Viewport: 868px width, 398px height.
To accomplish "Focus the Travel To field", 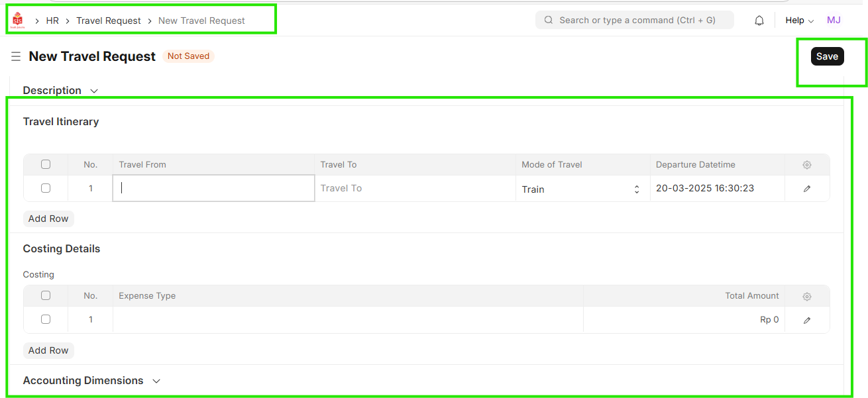I will (x=415, y=189).
